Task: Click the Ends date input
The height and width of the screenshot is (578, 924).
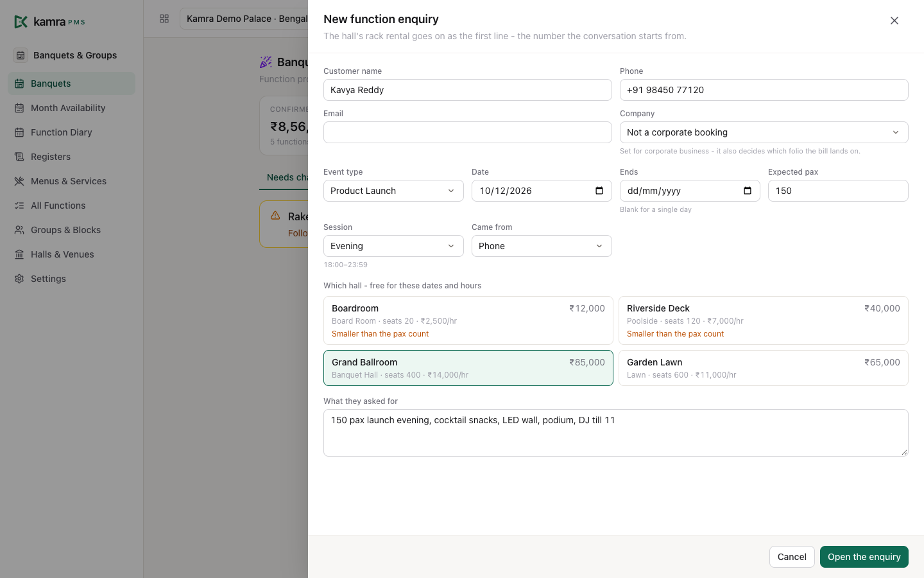Action: click(x=690, y=191)
